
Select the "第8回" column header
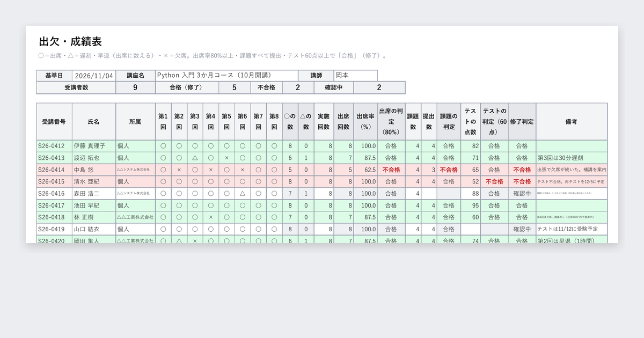[x=274, y=122]
